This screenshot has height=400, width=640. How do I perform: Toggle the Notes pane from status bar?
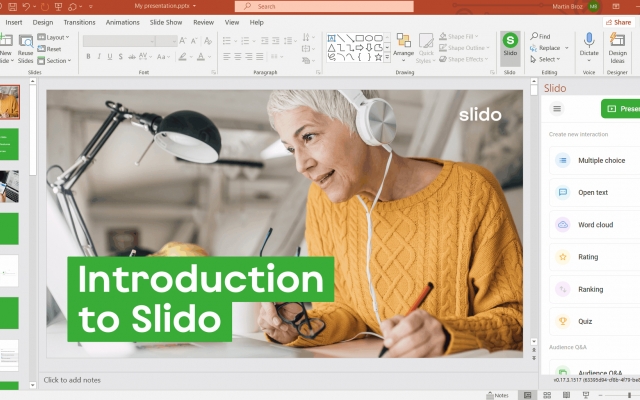pyautogui.click(x=498, y=395)
